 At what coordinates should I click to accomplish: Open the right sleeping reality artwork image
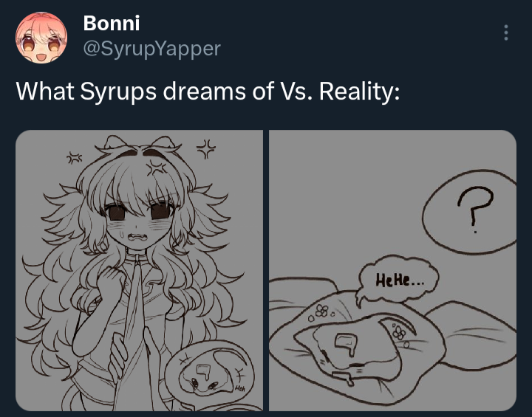point(392,270)
